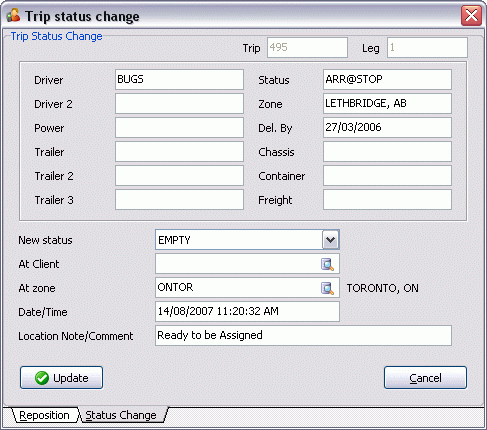487x430 pixels.
Task: Click the Del. By label
Action: coord(275,128)
